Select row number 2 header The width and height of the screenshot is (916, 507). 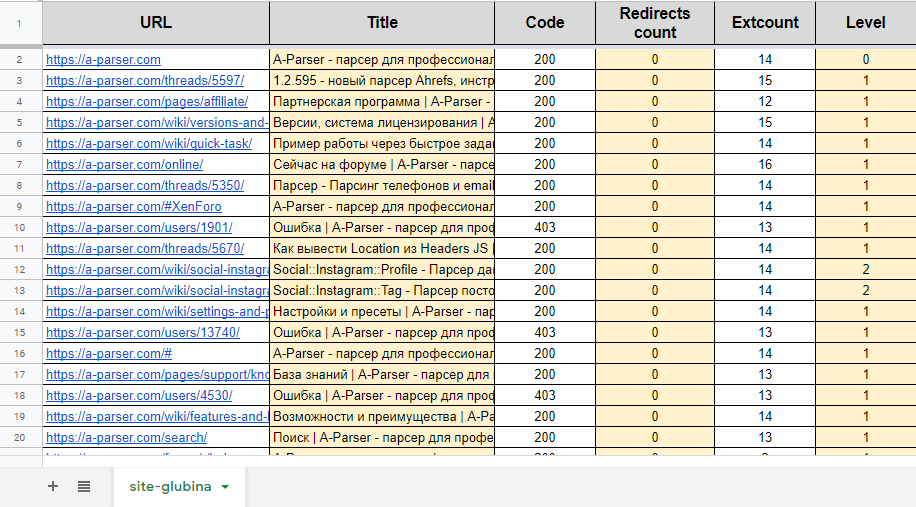[x=19, y=60]
